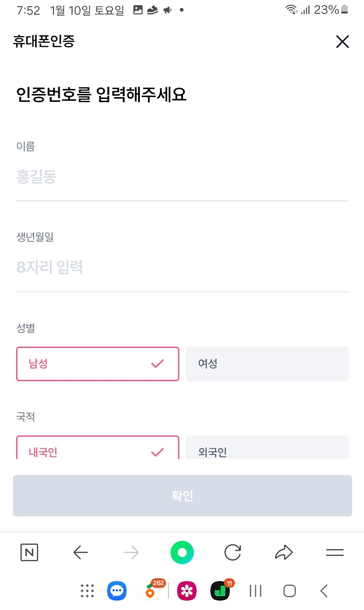Open the recent apps task switcher
The height and width of the screenshot is (610, 364).
(255, 591)
